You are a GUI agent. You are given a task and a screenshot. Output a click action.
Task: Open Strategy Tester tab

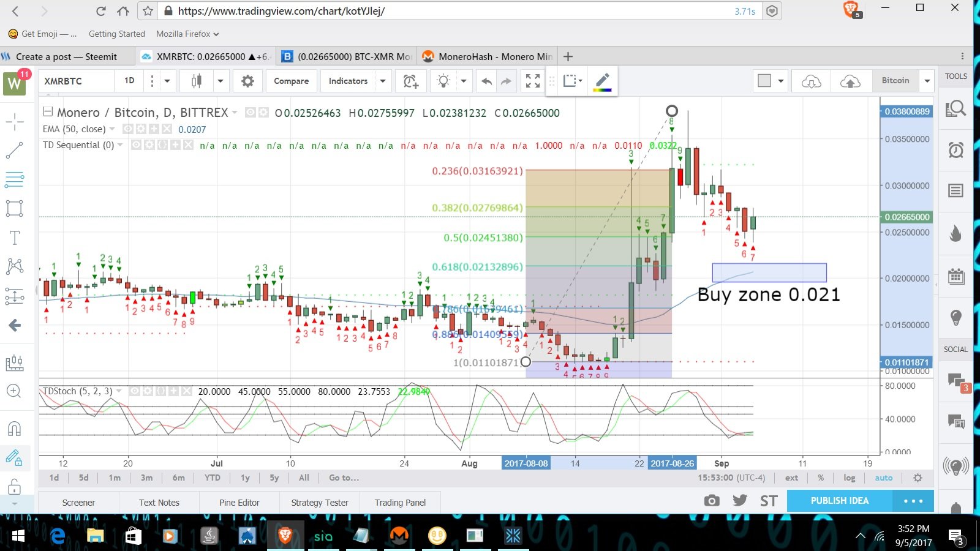(320, 503)
